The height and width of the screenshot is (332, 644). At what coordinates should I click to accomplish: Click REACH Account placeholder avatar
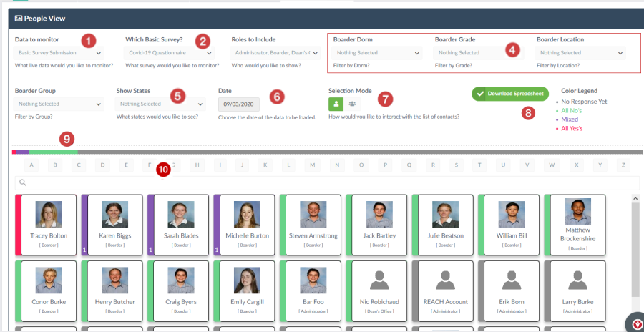pyautogui.click(x=445, y=280)
